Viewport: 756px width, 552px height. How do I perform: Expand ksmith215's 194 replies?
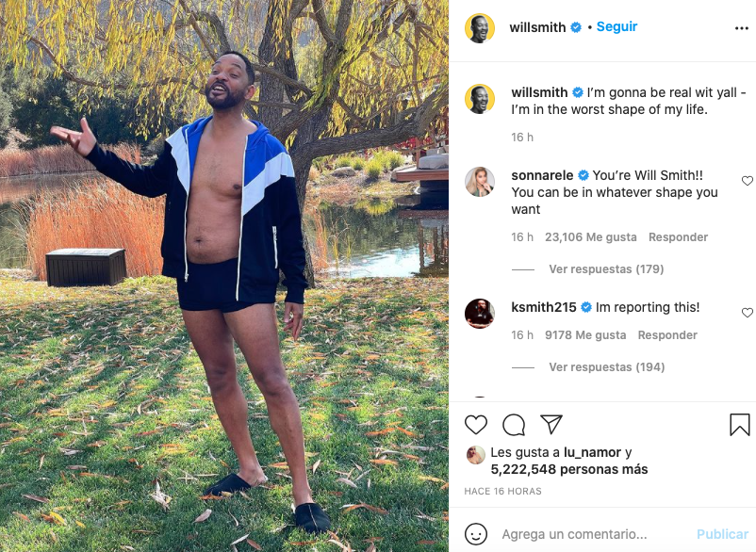pyautogui.click(x=606, y=367)
